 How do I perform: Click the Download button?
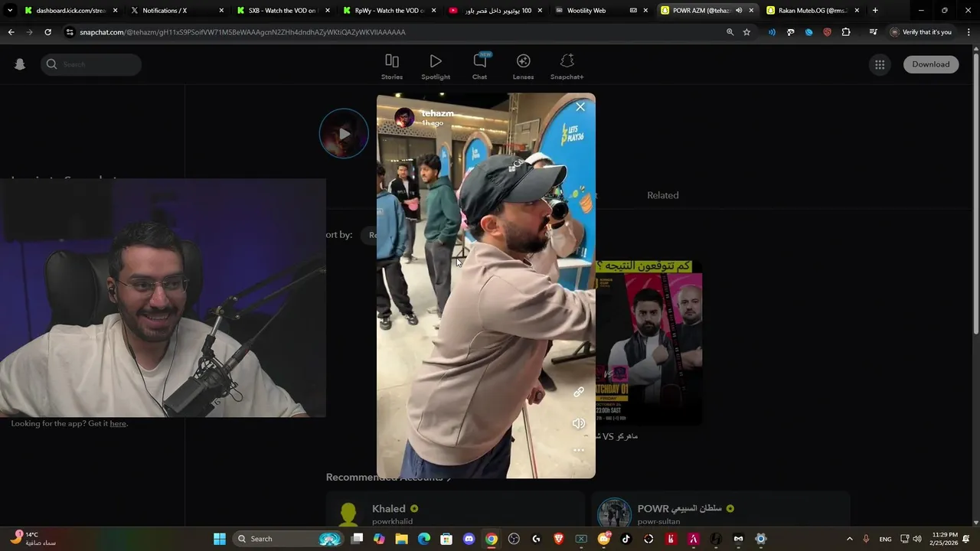pyautogui.click(x=930, y=64)
